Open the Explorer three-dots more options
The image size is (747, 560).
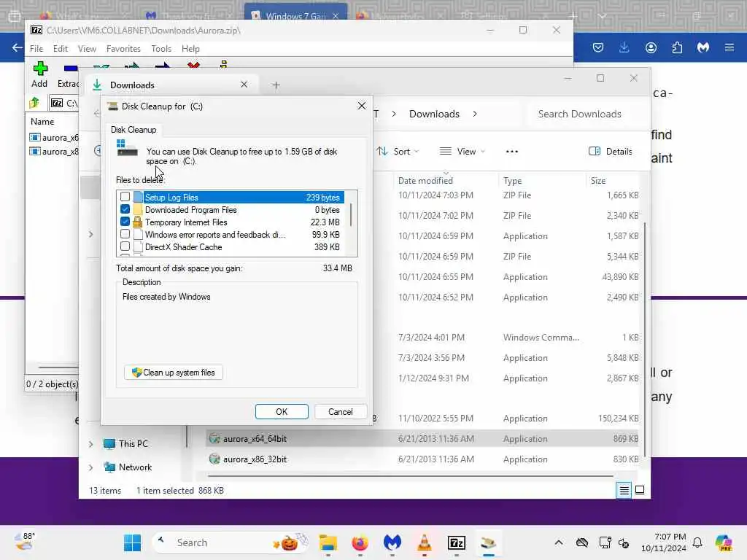coord(511,152)
